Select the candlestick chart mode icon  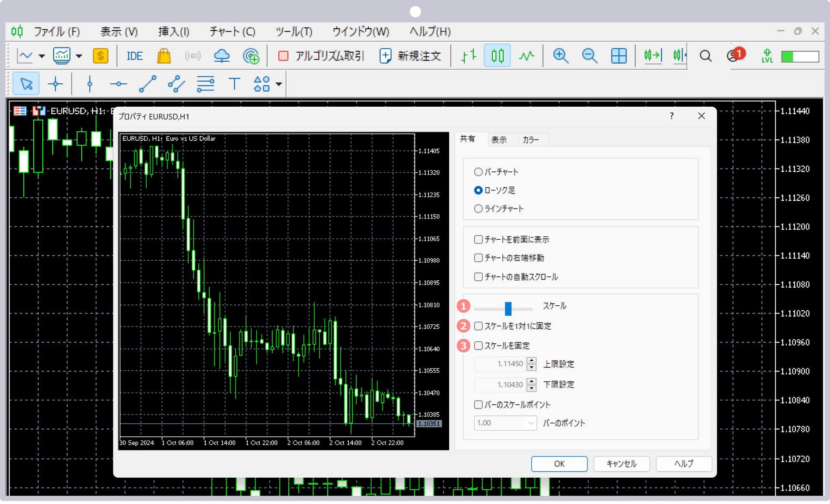coord(497,56)
